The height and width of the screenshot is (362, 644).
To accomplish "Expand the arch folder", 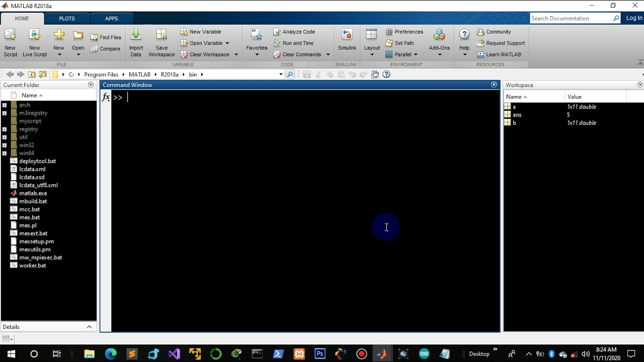I will (5, 105).
